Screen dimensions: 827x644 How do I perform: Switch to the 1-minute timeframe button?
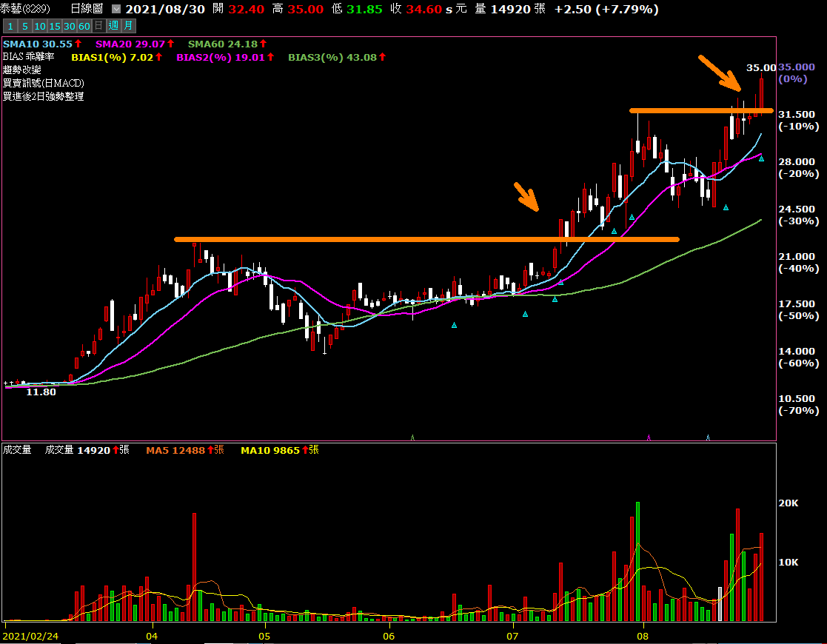10,26
